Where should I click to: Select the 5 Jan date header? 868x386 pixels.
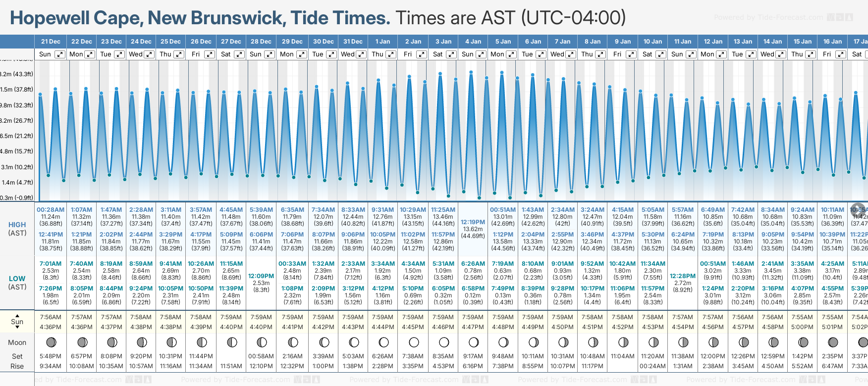(x=503, y=42)
